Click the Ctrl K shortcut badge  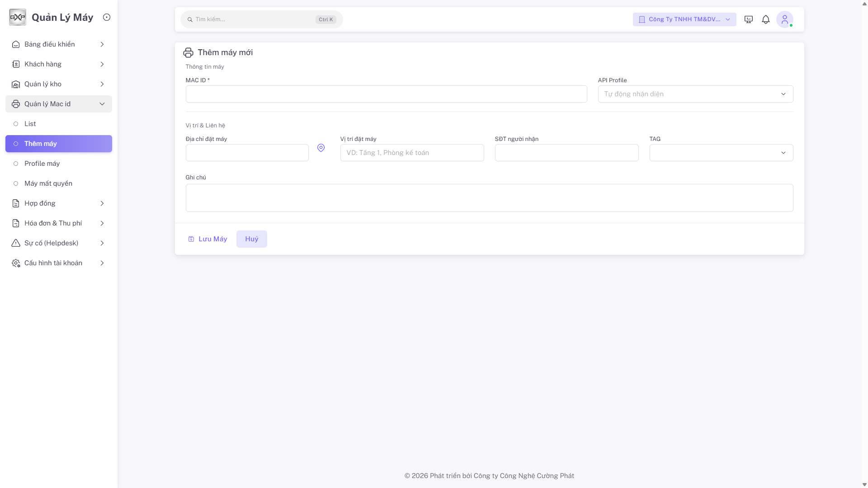click(325, 19)
